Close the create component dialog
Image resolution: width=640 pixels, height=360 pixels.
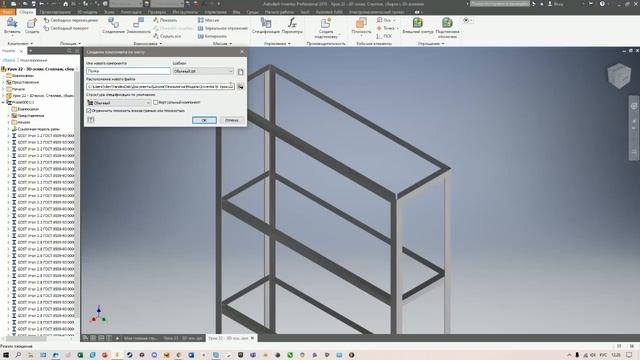point(242,52)
